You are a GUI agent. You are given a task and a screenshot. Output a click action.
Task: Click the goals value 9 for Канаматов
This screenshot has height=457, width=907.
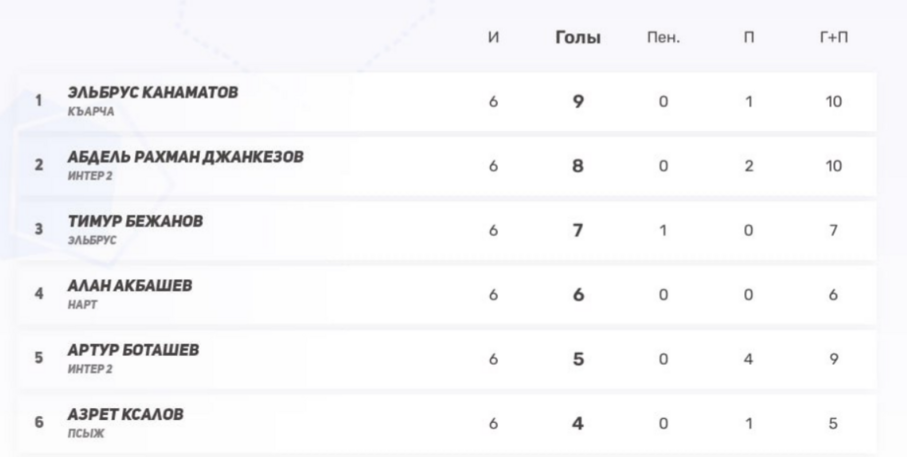(577, 101)
